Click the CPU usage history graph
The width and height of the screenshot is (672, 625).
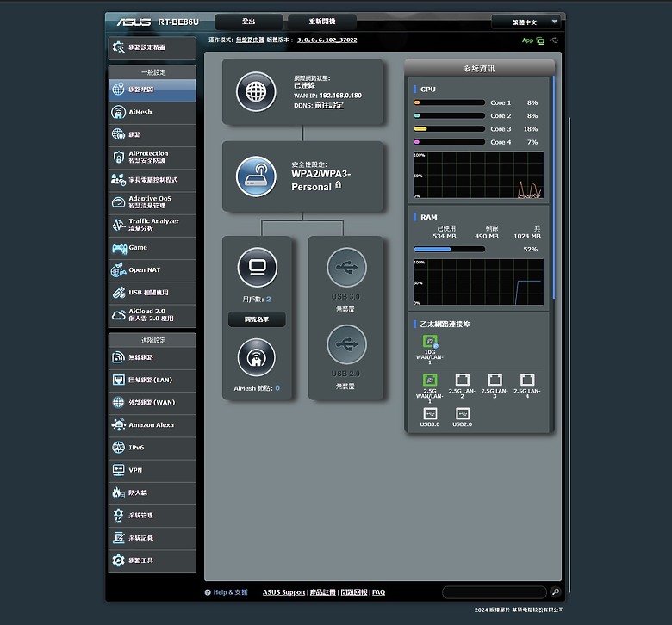[x=478, y=175]
